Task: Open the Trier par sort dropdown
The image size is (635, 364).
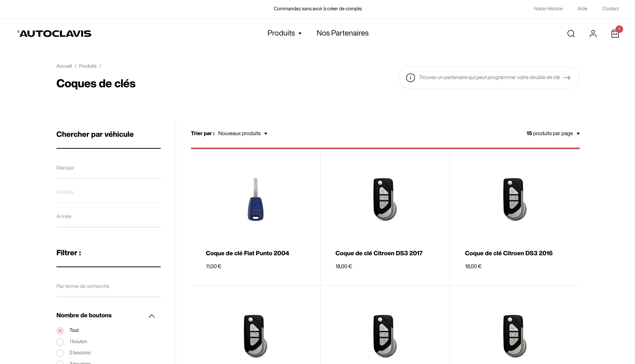Action: pyautogui.click(x=242, y=133)
